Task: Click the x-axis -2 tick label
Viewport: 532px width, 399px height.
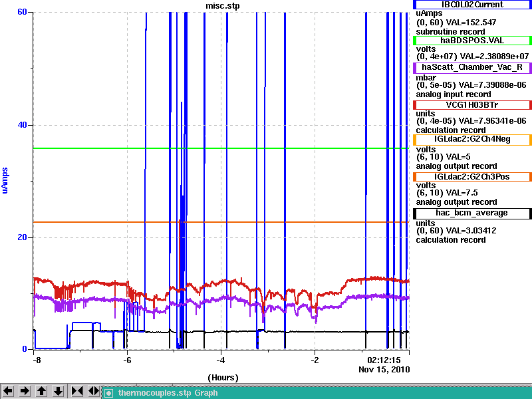Action: pos(315,360)
